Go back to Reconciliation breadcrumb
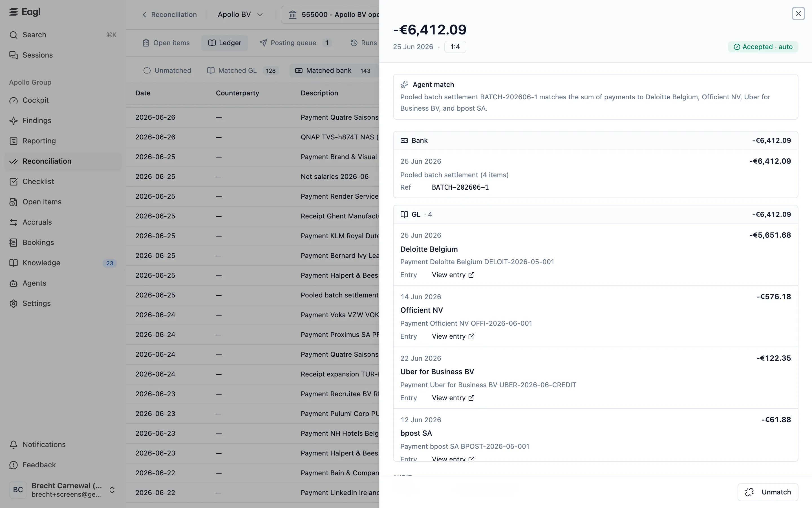Screen dimensions: 812x508 coord(169,14)
